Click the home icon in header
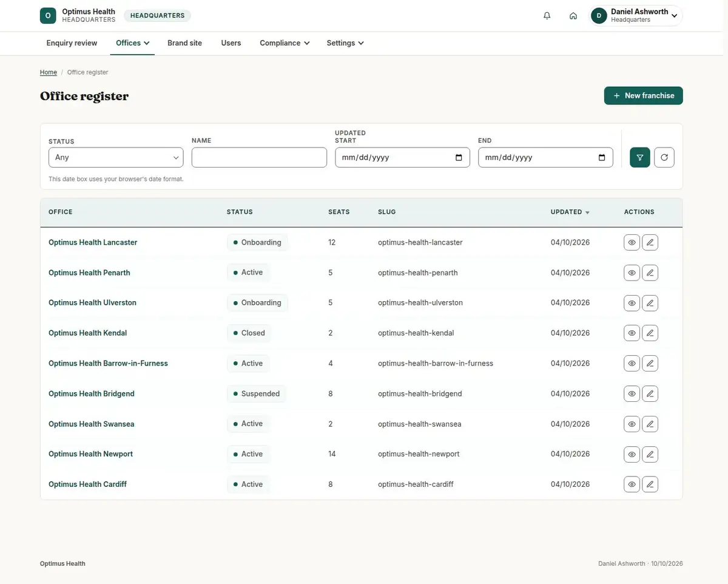728x584 pixels. 573,16
